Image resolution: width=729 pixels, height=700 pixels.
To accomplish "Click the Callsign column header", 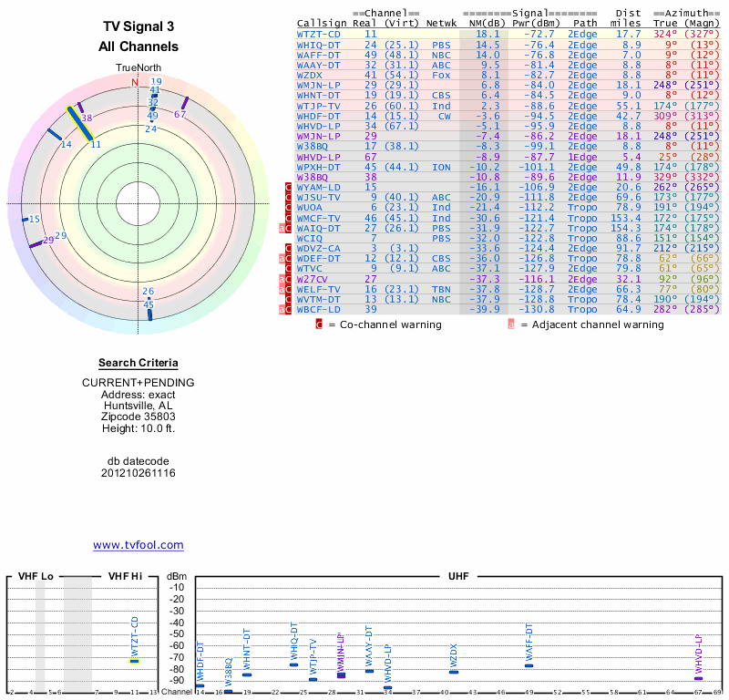I will (322, 23).
